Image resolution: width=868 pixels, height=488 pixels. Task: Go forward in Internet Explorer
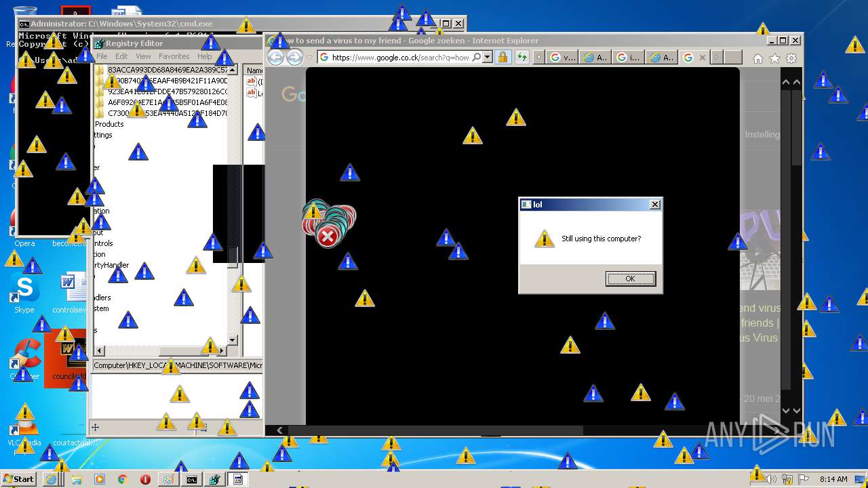point(294,58)
